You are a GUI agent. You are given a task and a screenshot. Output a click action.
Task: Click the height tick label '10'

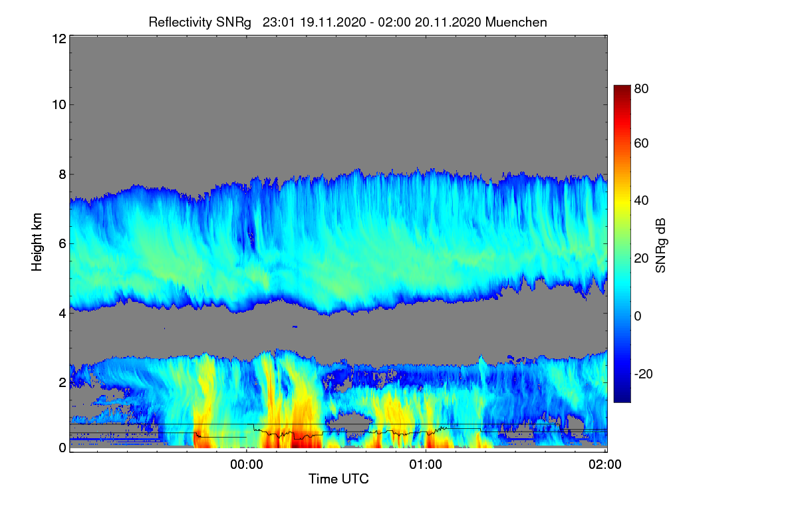(59, 104)
